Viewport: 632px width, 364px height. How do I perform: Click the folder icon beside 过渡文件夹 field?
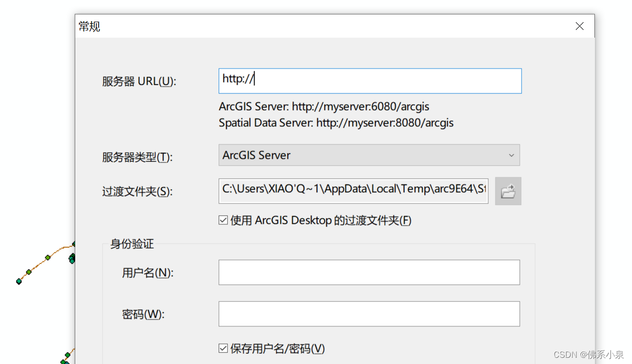[508, 191]
